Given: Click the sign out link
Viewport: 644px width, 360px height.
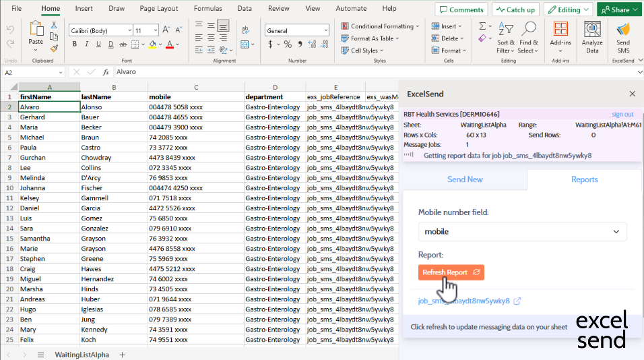Looking at the screenshot, I should tap(622, 114).
